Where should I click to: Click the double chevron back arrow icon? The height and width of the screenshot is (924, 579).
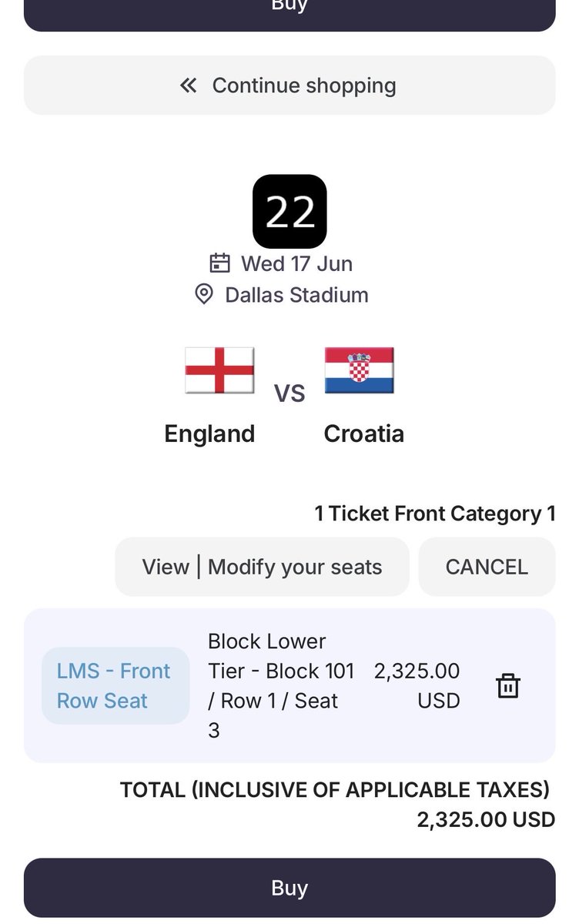point(189,85)
